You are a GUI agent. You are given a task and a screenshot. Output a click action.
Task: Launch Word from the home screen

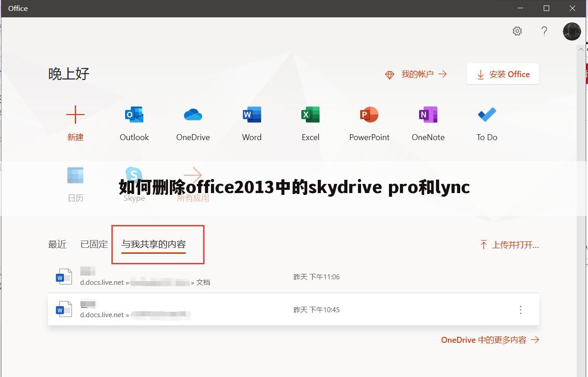251,115
